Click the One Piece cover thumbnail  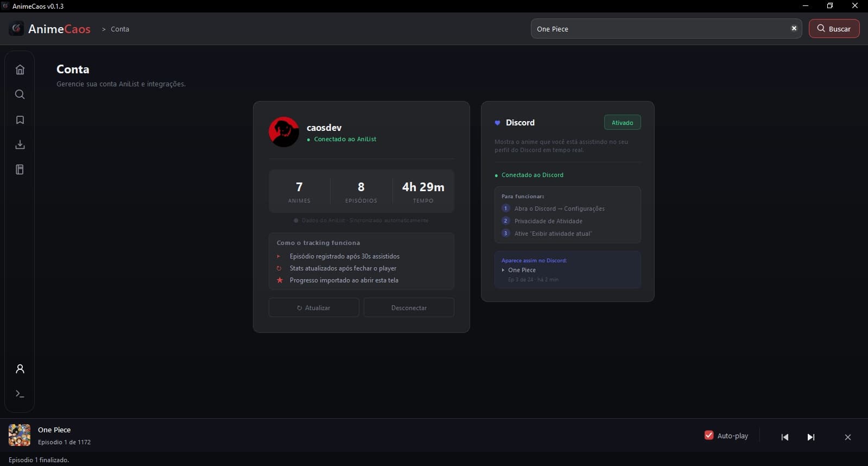click(20, 435)
